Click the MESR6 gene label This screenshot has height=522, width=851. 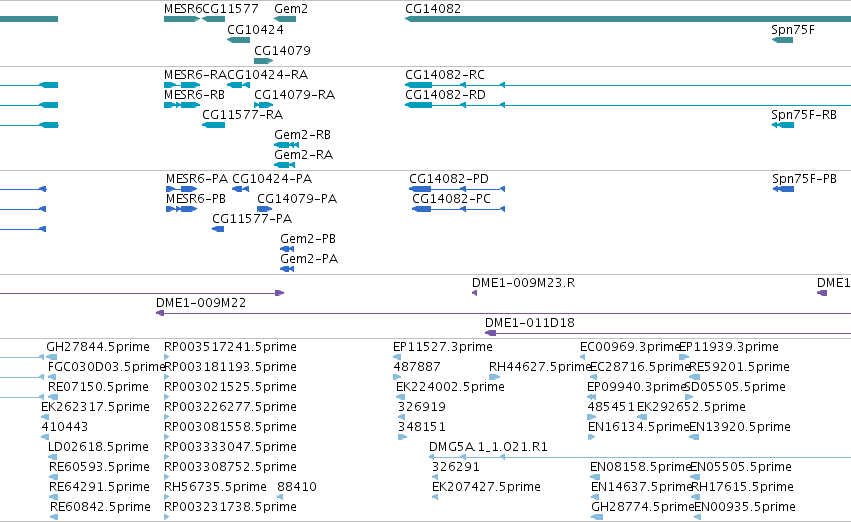pyautogui.click(x=183, y=9)
